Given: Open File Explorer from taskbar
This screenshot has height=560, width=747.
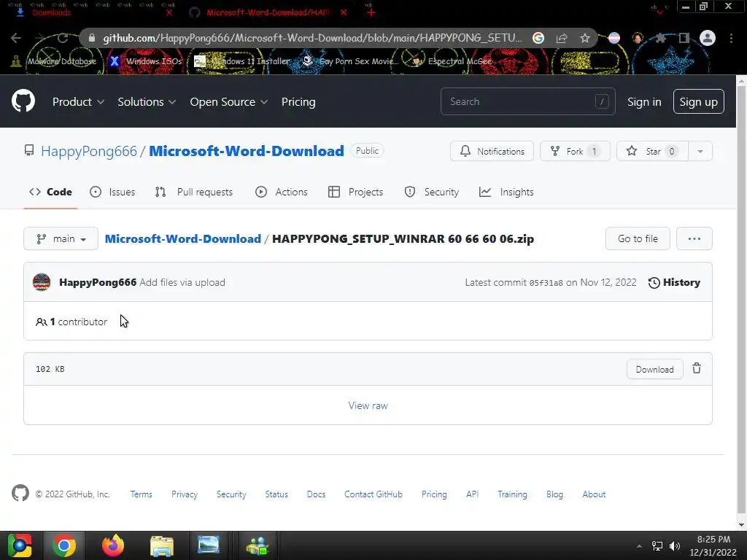Looking at the screenshot, I should tap(162, 545).
